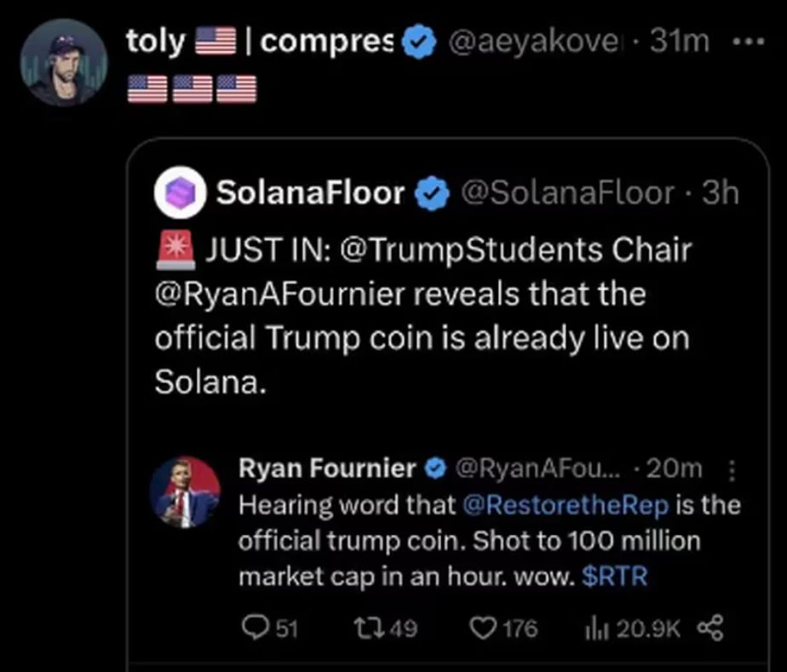Open the three-dot menu on toly's post
Image resolution: width=787 pixels, height=672 pixels.
point(748,41)
